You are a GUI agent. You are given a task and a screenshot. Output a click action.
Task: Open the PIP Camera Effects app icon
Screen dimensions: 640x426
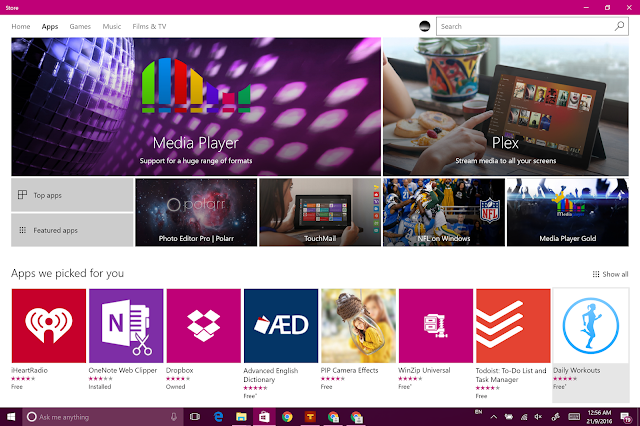(358, 326)
